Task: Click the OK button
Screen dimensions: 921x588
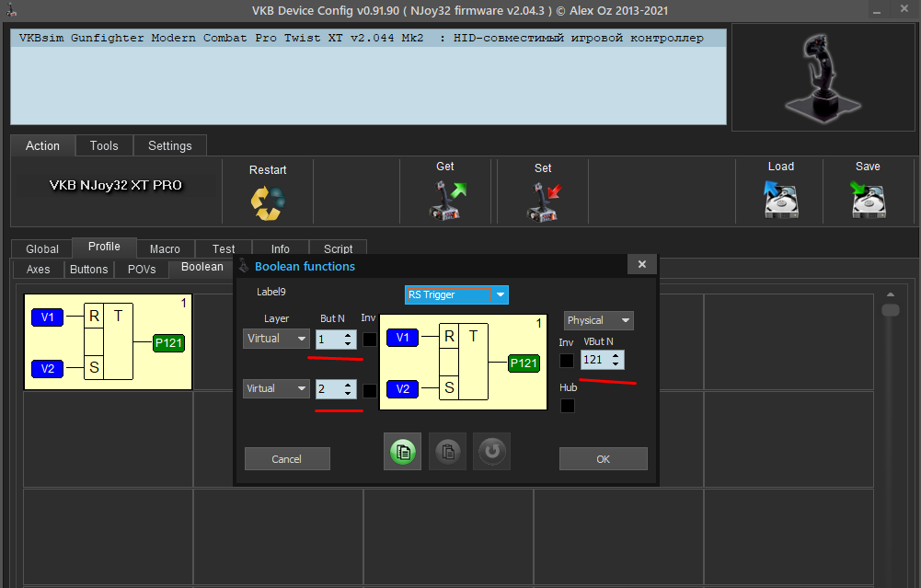Action: [x=604, y=459]
